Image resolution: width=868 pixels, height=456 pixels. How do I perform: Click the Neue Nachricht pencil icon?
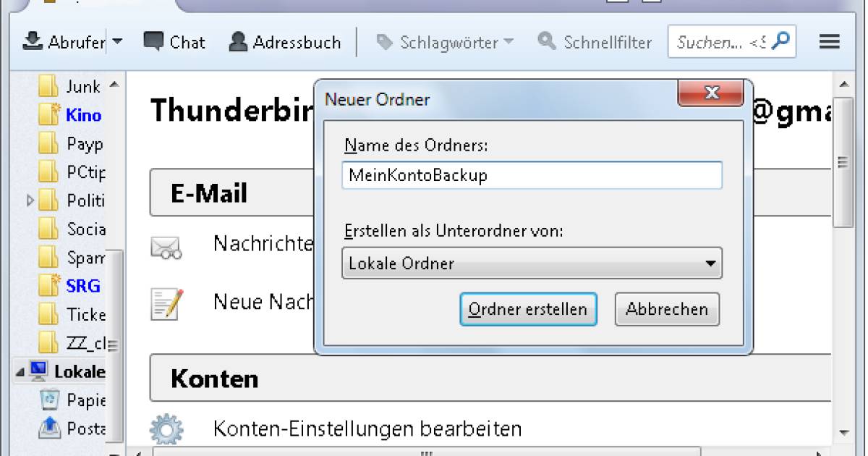pos(166,303)
